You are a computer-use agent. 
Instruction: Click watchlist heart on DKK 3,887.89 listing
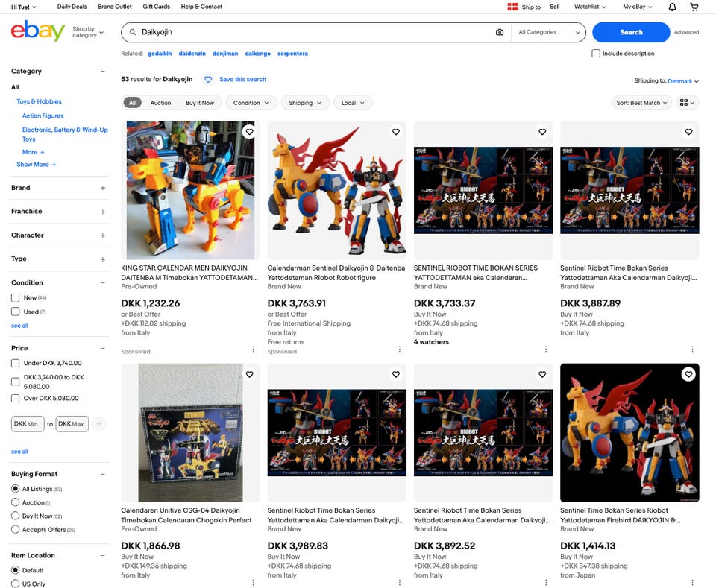(x=688, y=132)
